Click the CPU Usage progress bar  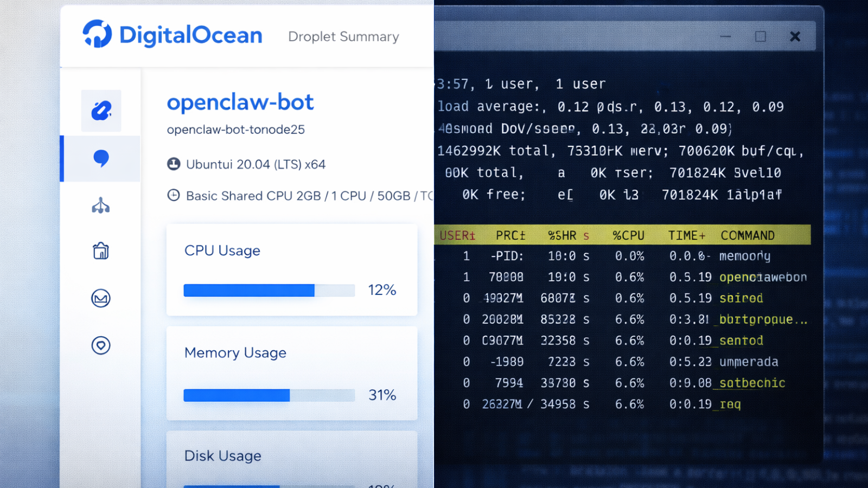(x=269, y=291)
